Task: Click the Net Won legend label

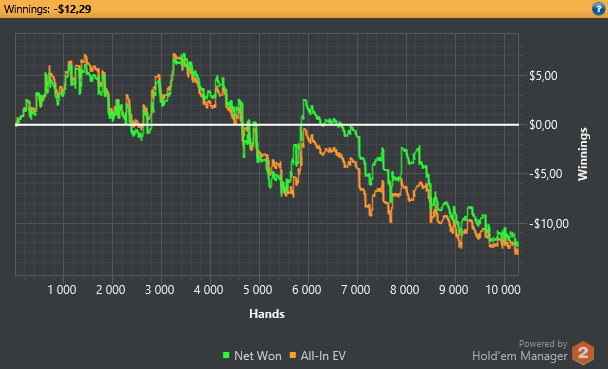Action: (257, 356)
